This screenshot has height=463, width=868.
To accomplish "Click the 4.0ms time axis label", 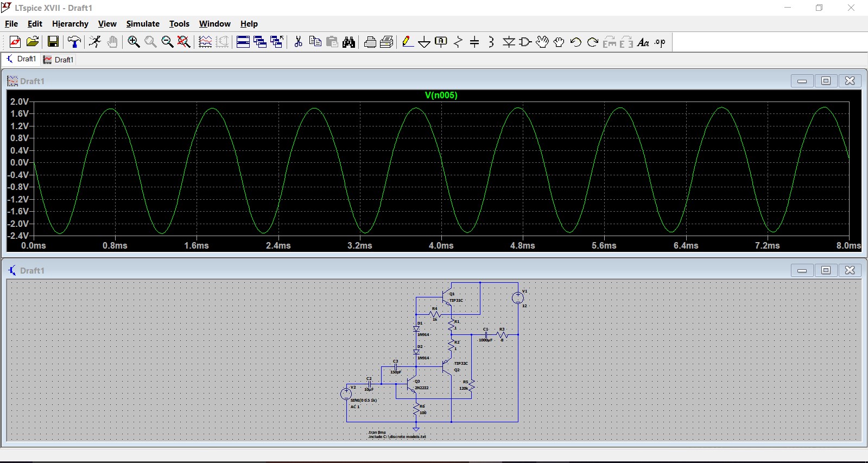I will (x=441, y=245).
